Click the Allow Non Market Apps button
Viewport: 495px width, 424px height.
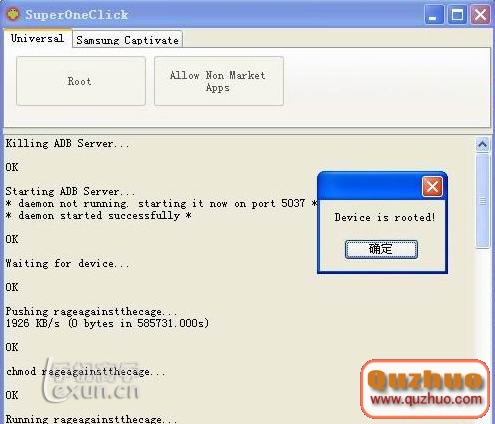tap(219, 81)
